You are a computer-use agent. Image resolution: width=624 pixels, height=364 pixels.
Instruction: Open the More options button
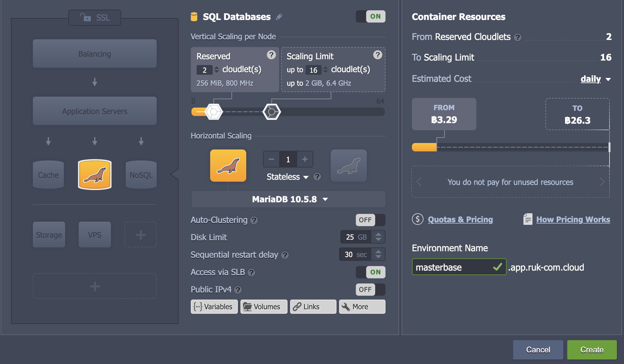coord(362,307)
